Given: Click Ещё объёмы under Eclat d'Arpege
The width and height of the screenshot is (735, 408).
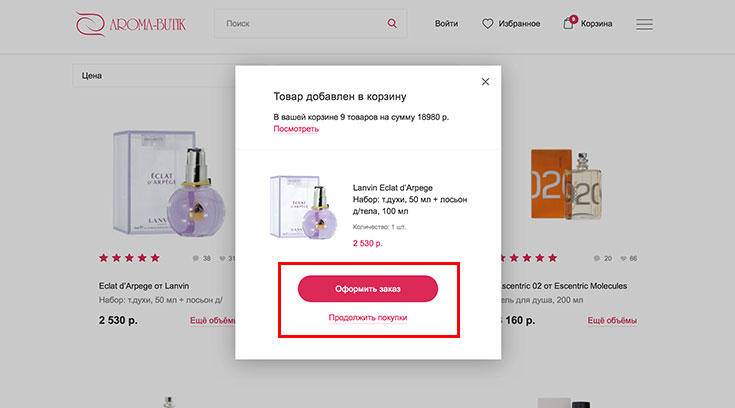Looking at the screenshot, I should 212,321.
